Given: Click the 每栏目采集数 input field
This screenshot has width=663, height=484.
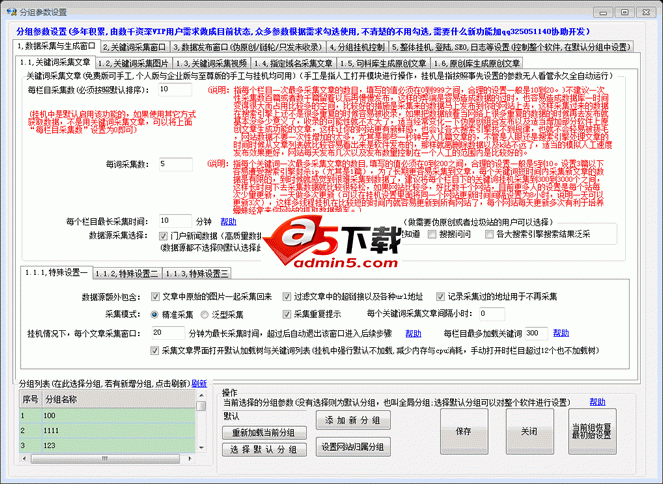Looking at the screenshot, I should coord(175,89).
